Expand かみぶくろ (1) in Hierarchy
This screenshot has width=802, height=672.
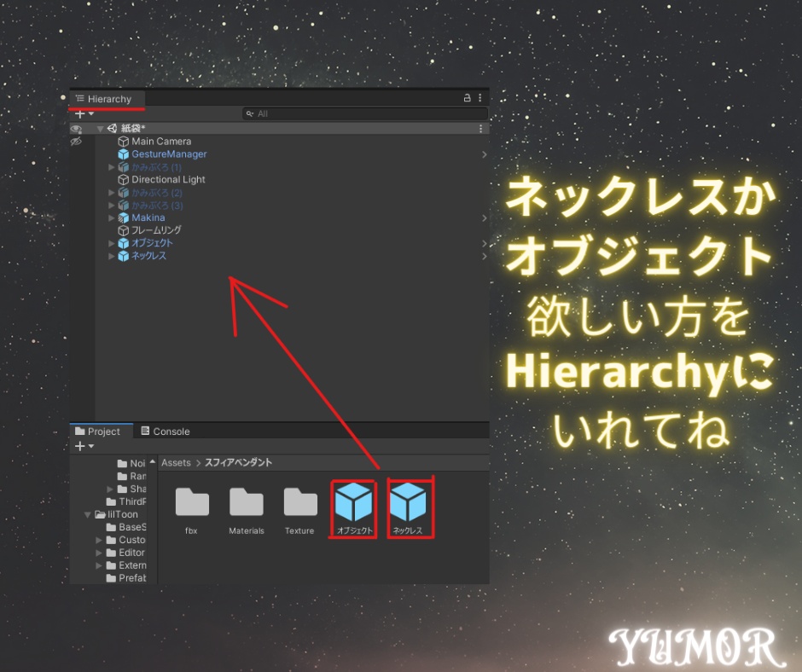pos(110,167)
